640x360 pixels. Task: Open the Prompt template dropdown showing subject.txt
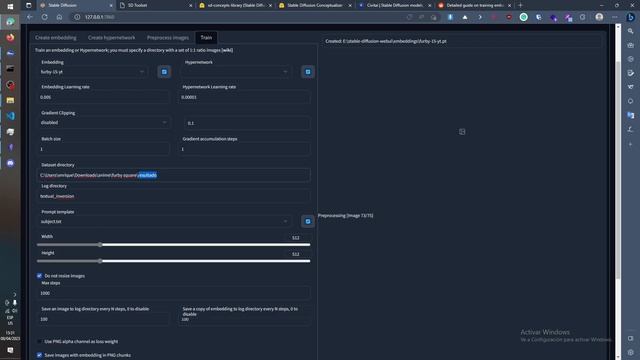click(x=164, y=221)
